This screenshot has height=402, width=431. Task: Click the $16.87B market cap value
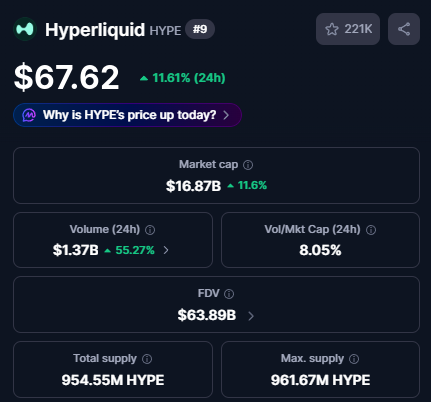[193, 186]
